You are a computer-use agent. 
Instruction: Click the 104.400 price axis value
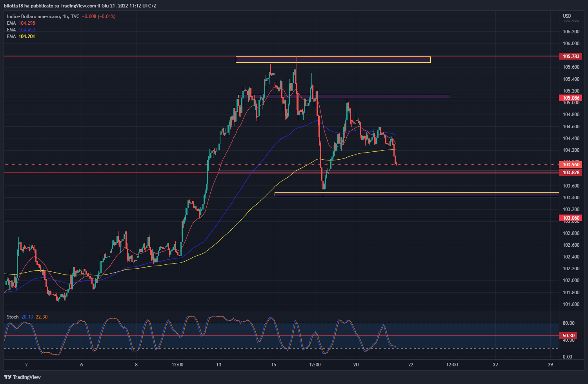571,138
